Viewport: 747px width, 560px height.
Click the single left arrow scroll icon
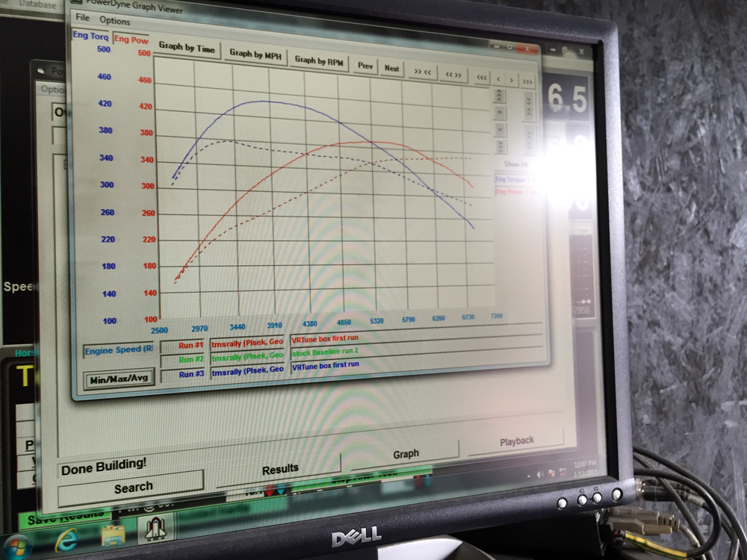[x=499, y=79]
